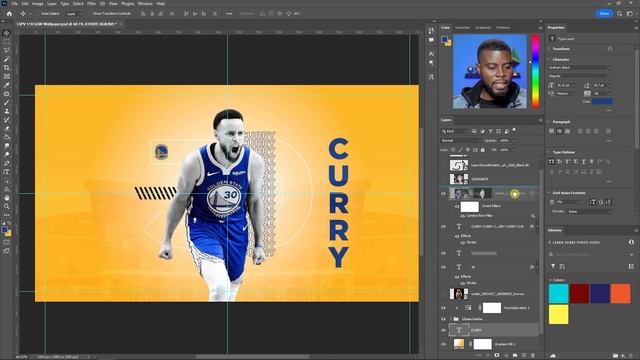Viewport: 640px width, 360px height.
Task: Hide the layer group folder visibility
Action: 444,319
